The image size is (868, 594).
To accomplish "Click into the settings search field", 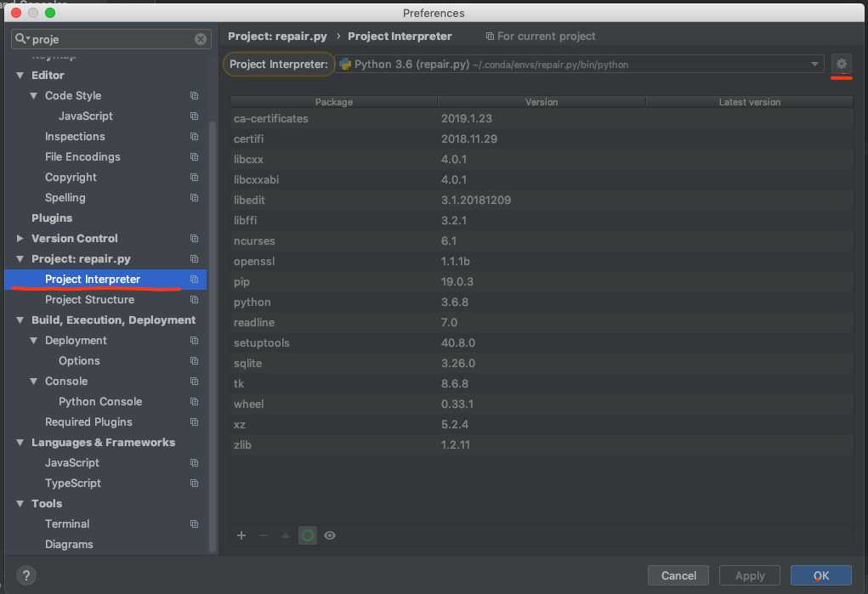I will tap(111, 39).
